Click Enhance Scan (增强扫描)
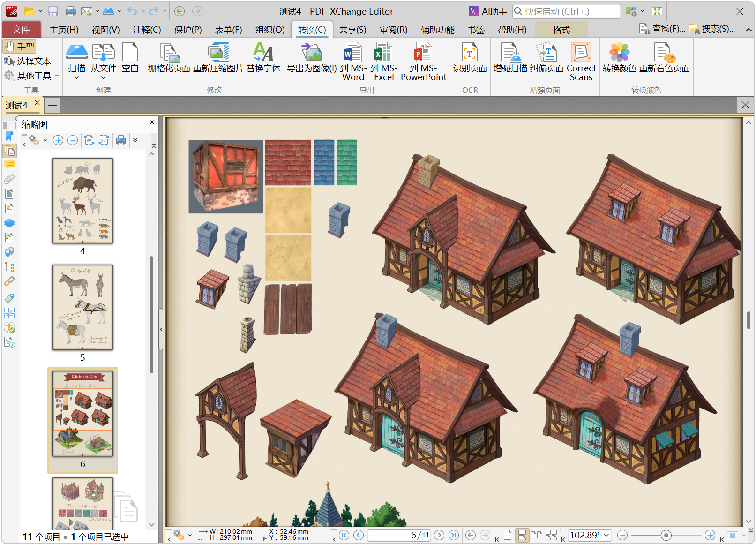 (x=510, y=58)
